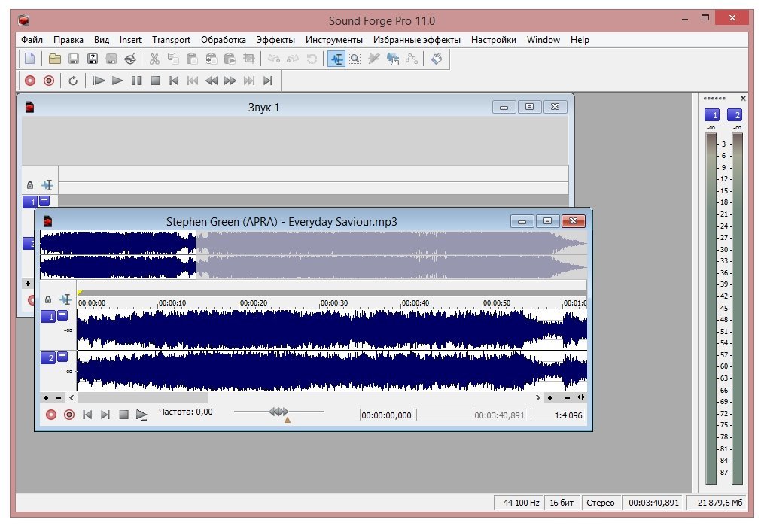
Task: Click Play All in transport bar
Action: click(x=99, y=81)
